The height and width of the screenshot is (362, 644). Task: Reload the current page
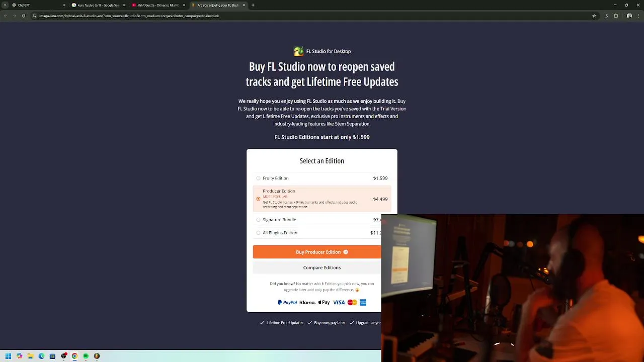point(23,16)
